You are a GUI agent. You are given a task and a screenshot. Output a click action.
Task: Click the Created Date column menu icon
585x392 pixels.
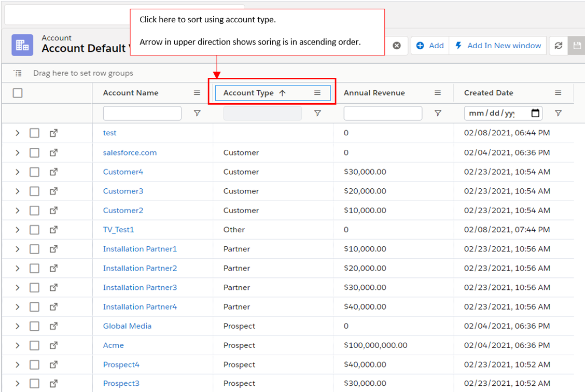click(x=558, y=93)
